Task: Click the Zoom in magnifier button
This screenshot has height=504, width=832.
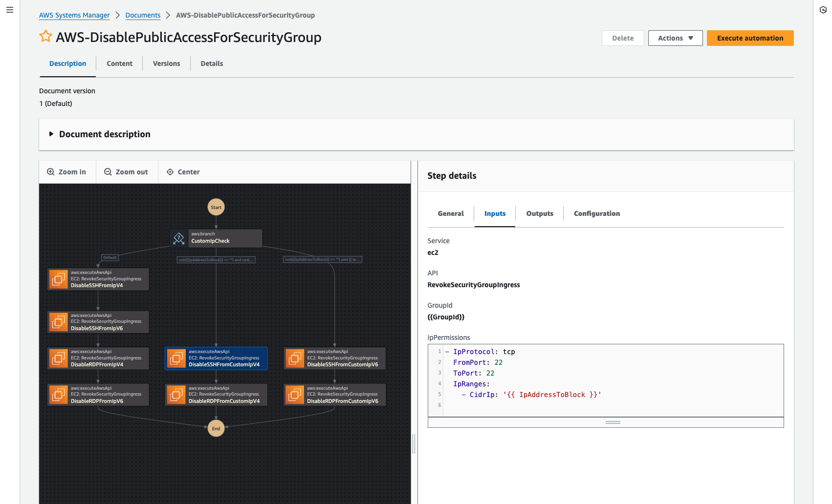Action: pos(67,172)
